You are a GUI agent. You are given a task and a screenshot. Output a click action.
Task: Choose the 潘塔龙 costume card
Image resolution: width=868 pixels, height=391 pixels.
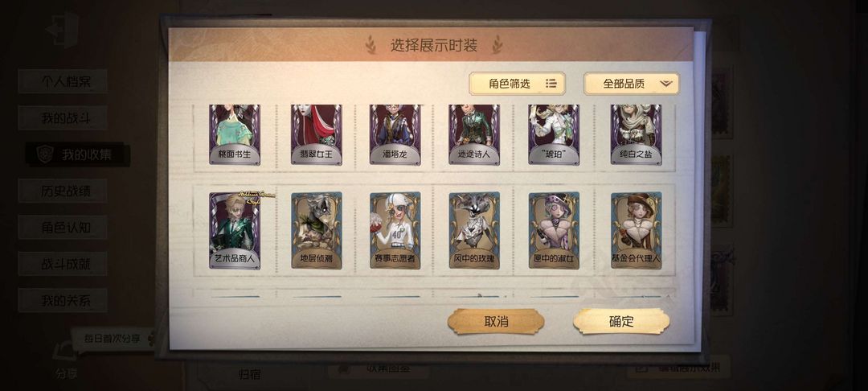pyautogui.click(x=395, y=134)
